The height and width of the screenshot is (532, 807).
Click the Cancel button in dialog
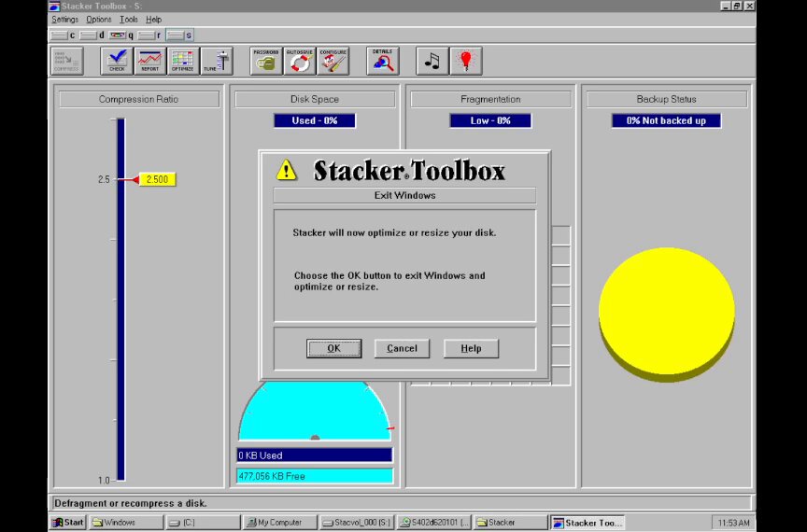pyautogui.click(x=402, y=348)
